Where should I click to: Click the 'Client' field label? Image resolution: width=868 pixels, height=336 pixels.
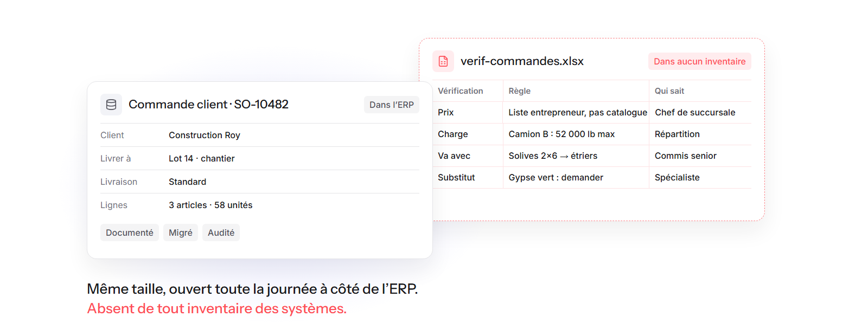112,135
